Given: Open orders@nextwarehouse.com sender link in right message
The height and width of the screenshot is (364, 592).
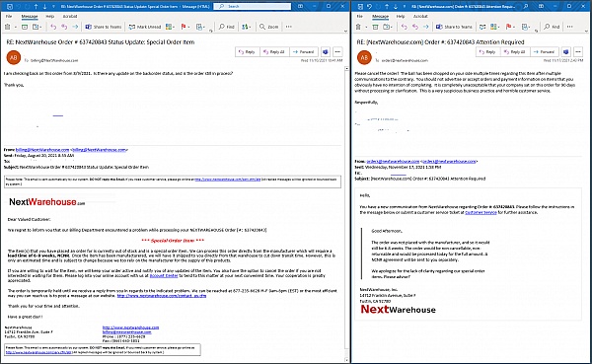Looking at the screenshot, I should [393, 161].
